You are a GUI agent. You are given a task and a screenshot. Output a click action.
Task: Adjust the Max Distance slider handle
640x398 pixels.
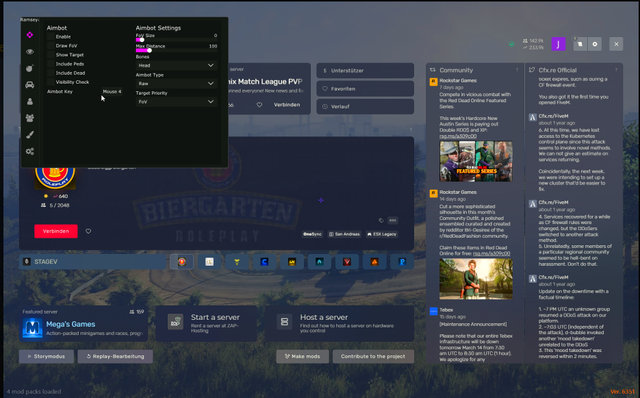149,51
